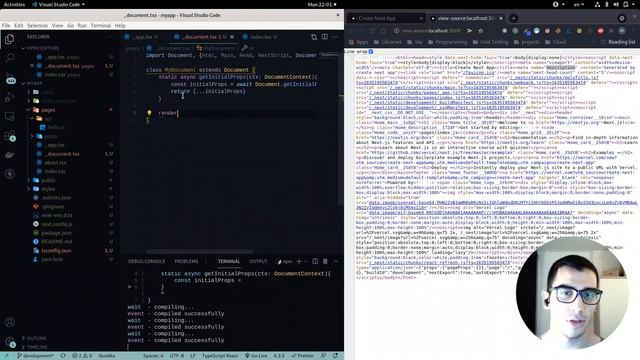Open the Remote Explorer view icon
The image size is (640, 360).
(9, 116)
